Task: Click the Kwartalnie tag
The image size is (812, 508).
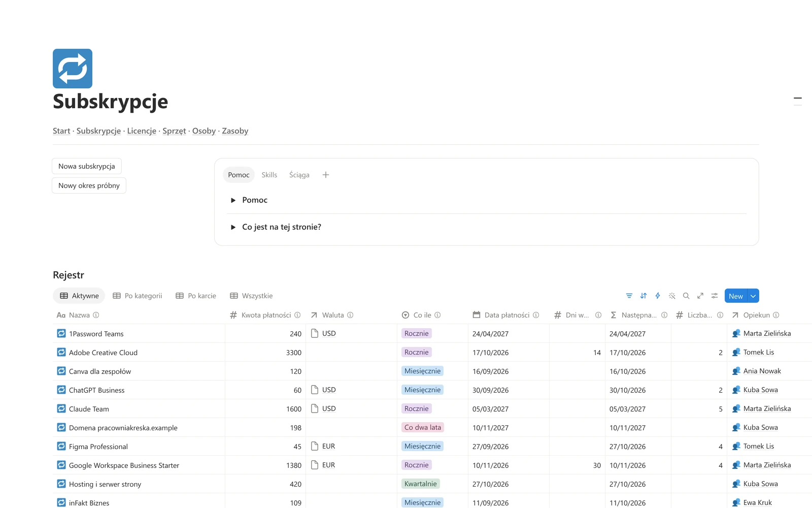Action: tap(421, 484)
